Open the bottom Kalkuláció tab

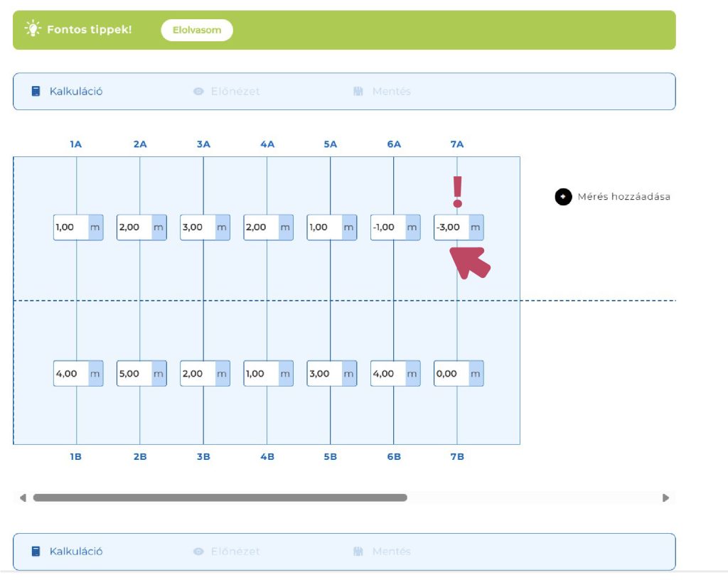click(75, 552)
